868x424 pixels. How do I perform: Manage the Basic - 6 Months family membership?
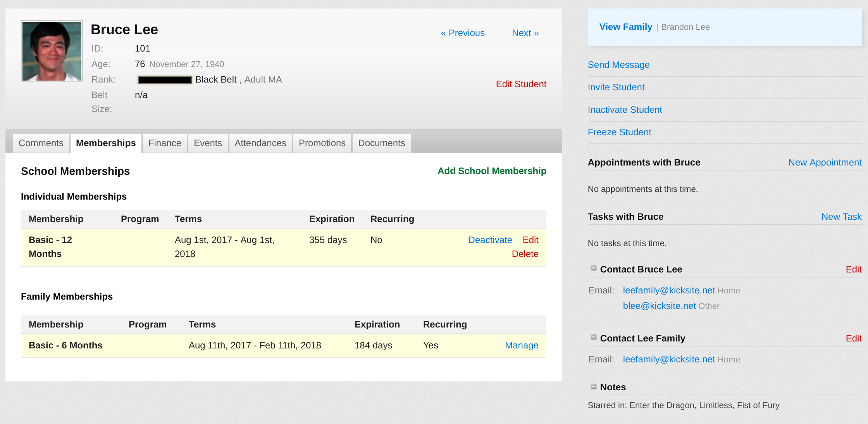coord(521,345)
